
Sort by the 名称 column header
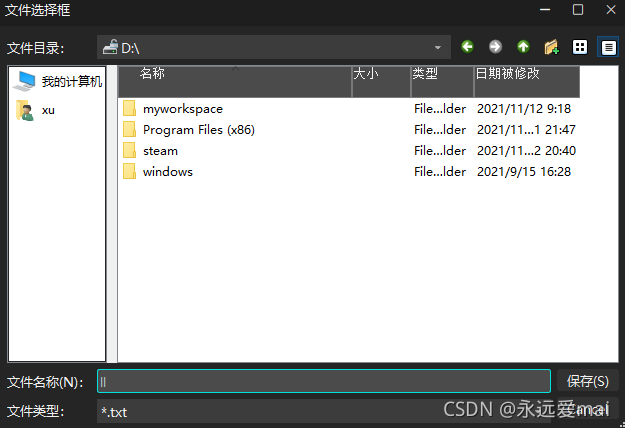pos(235,81)
